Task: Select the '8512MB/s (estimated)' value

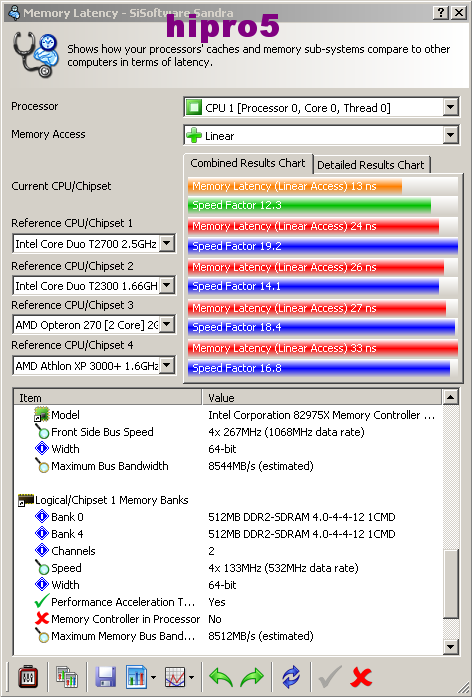Action: point(261,636)
